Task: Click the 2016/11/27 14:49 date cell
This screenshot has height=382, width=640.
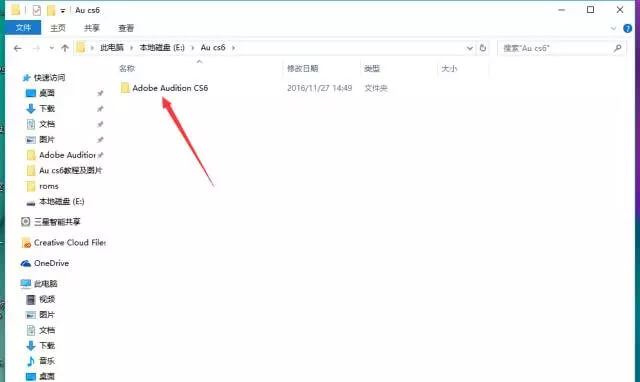Action: (x=320, y=88)
